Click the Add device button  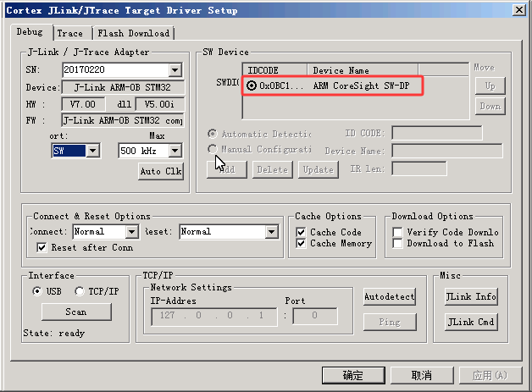pyautogui.click(x=227, y=169)
